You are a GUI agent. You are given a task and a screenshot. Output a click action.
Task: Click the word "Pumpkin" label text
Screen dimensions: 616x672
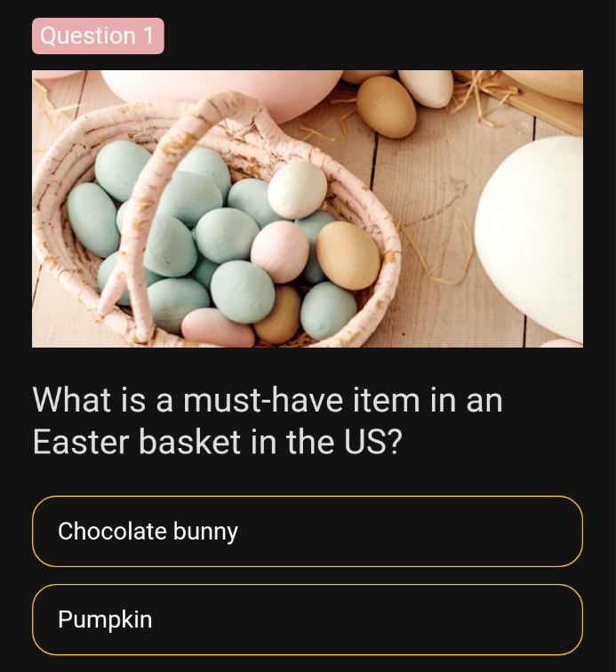[105, 620]
